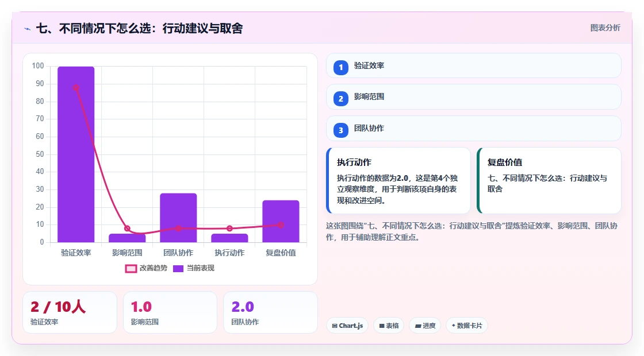Image resolution: width=644 pixels, height=356 pixels.
Task: Open the 2.0 团队协作 stat card
Action: (x=271, y=312)
